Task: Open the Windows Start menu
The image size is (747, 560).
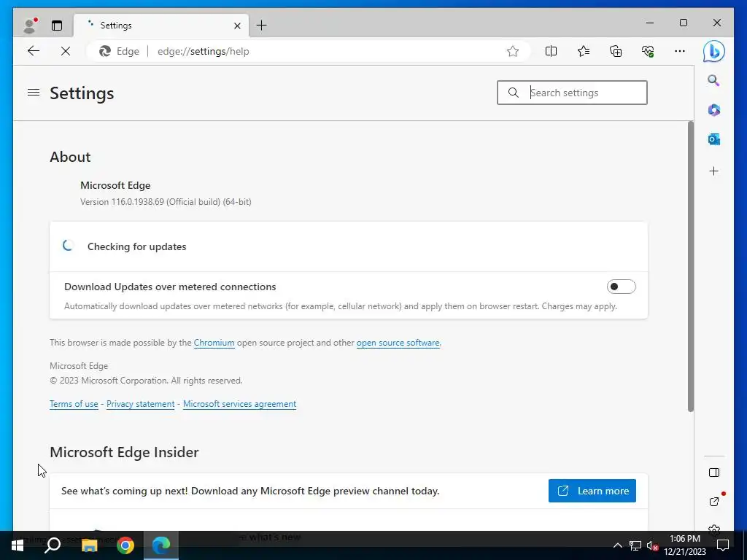Action: [x=18, y=545]
